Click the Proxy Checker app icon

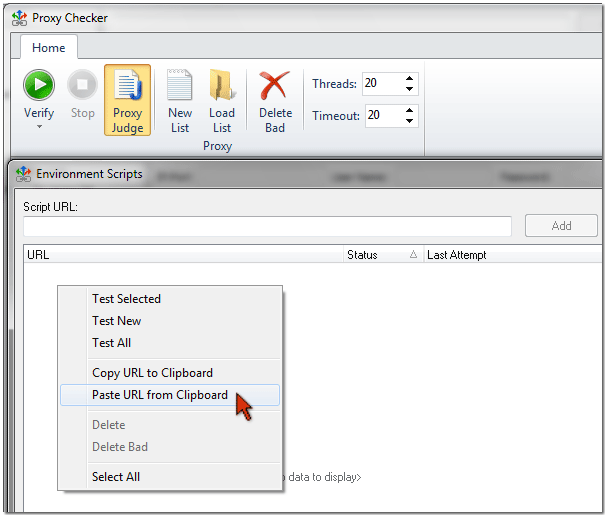coord(19,18)
